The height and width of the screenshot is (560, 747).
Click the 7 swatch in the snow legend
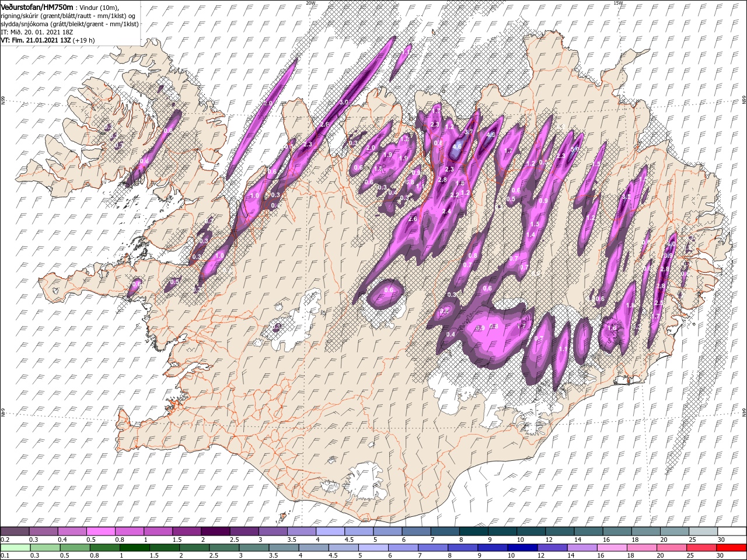(x=444, y=531)
